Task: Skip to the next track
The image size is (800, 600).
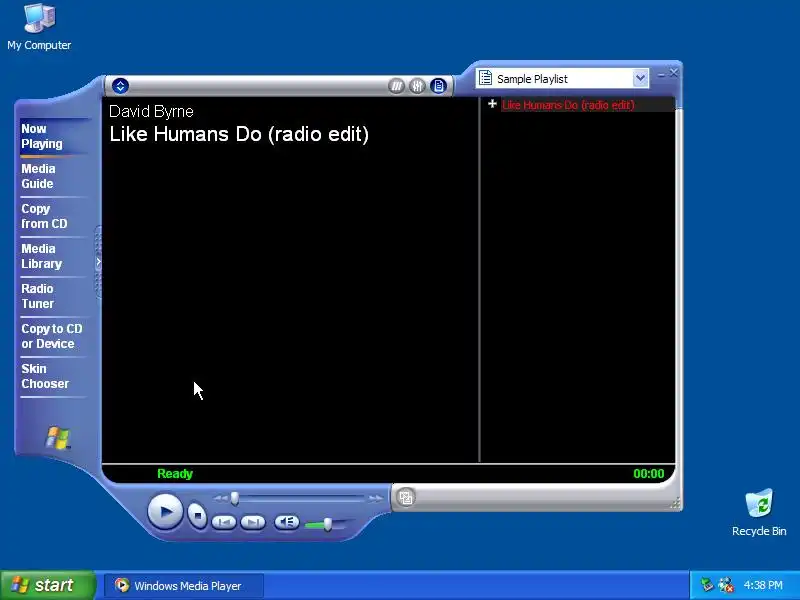Action: click(253, 522)
